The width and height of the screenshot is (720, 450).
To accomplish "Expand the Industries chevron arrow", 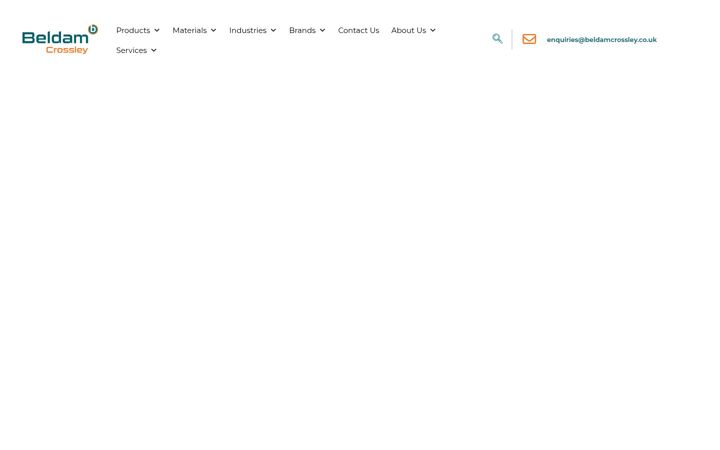I will pos(273,30).
